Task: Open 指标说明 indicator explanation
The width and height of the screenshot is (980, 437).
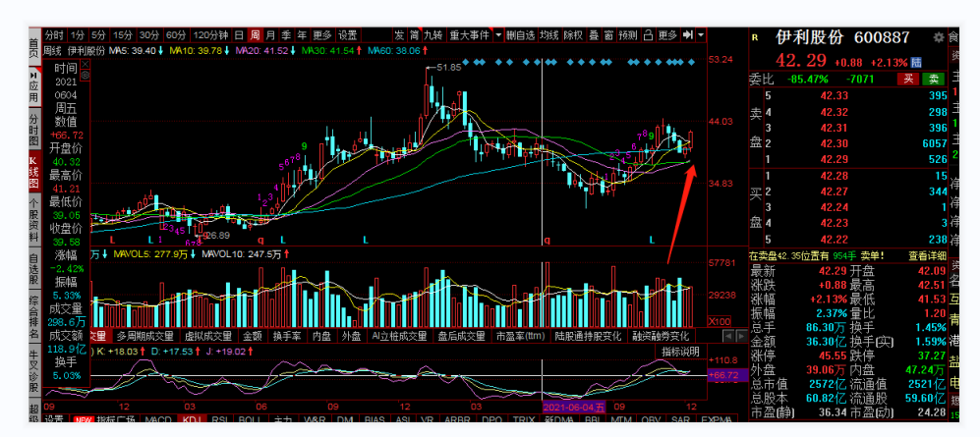Action: [x=680, y=352]
